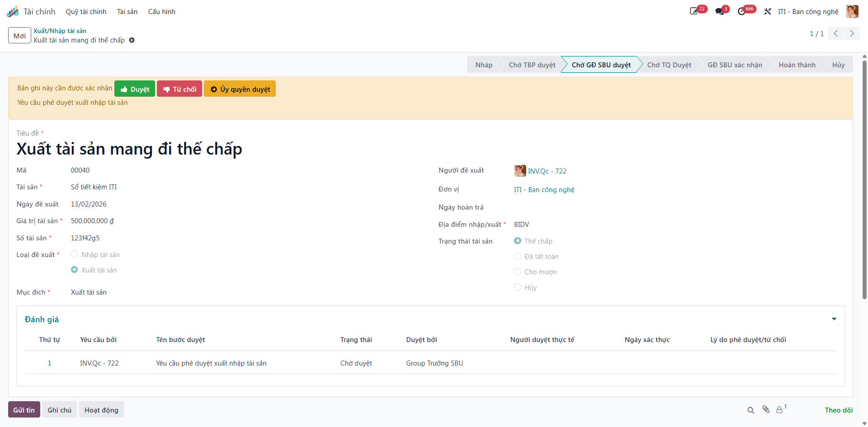868x427 pixels.
Task: Click the red Từ chối button
Action: tap(179, 89)
